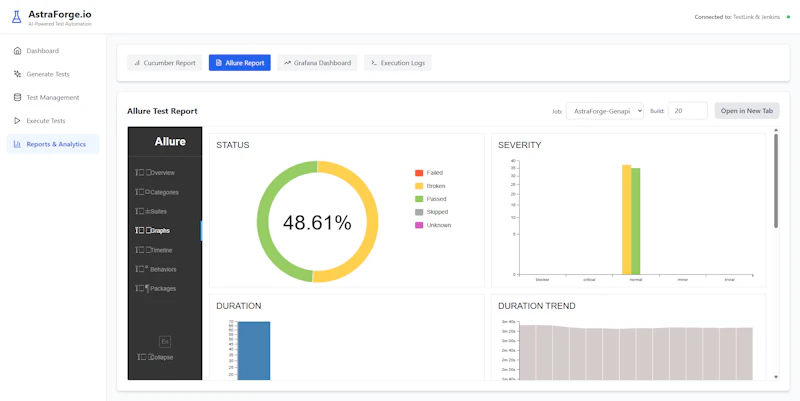Switch to the Execution Logs tab
800x401 pixels.
click(398, 63)
